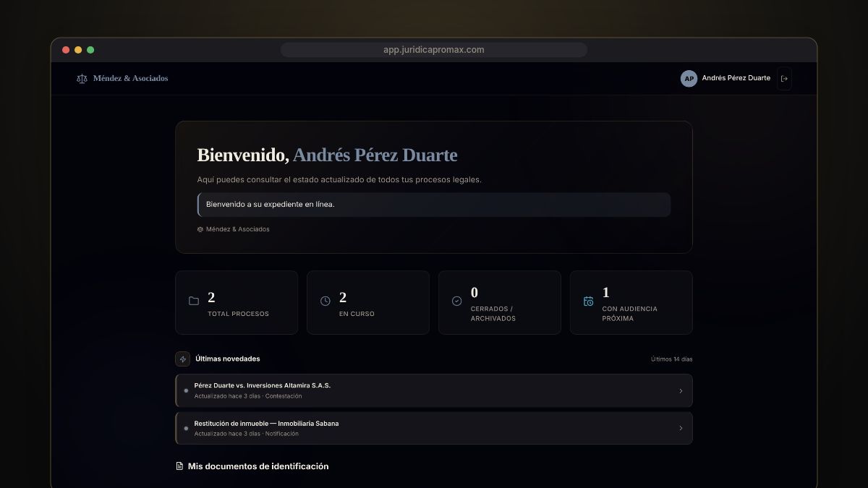Click the small scales icon in welcome card footer
This screenshot has width=868, height=488.
point(200,229)
